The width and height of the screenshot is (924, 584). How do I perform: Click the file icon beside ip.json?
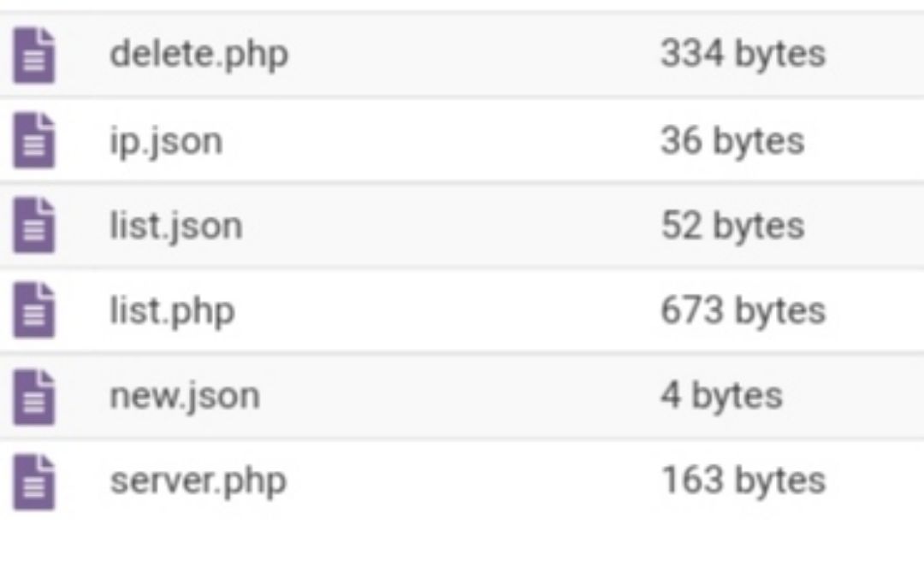34,141
